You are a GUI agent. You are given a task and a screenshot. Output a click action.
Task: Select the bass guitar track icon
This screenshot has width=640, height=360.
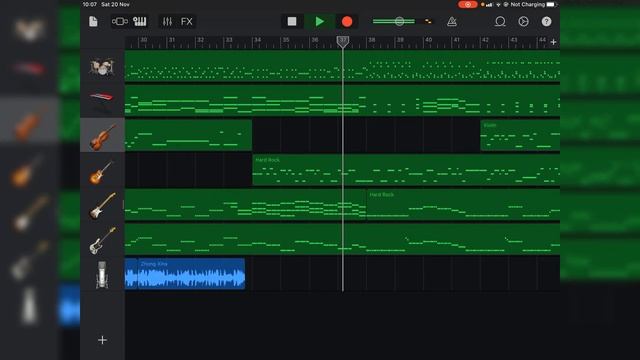click(102, 240)
